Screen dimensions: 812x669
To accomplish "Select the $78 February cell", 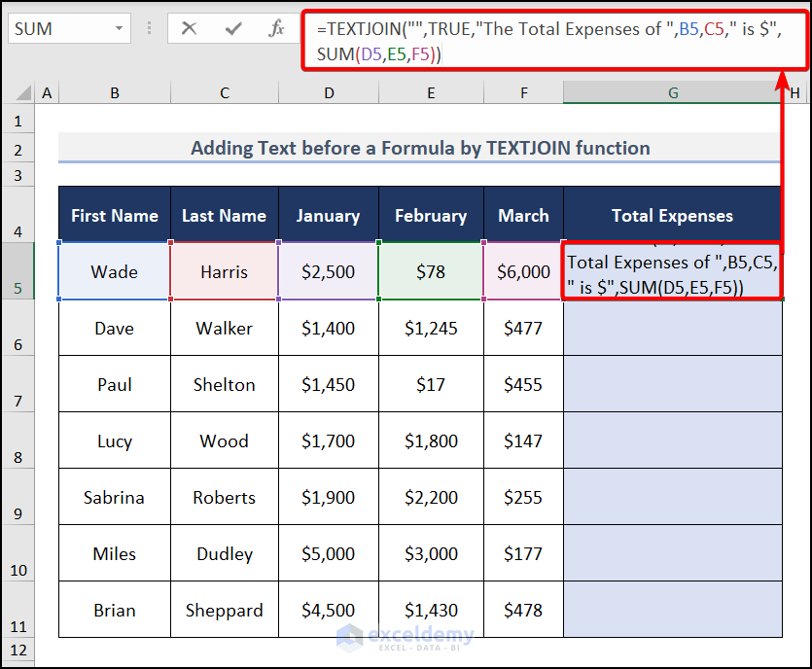I will click(x=431, y=272).
